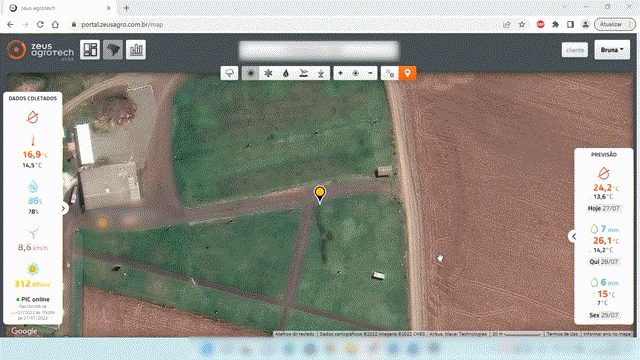Click the umbrella rain layer icon

pyautogui.click(x=229, y=73)
